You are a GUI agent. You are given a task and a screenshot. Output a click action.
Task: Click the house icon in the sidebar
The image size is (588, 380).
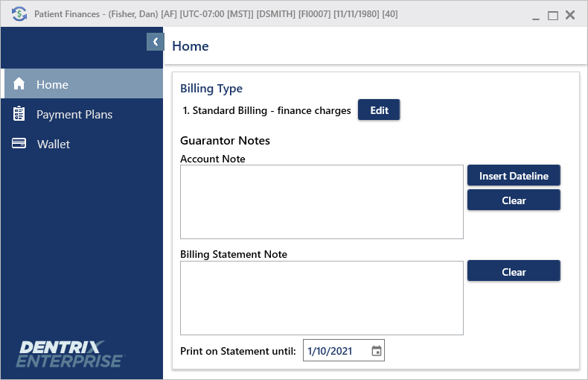19,84
